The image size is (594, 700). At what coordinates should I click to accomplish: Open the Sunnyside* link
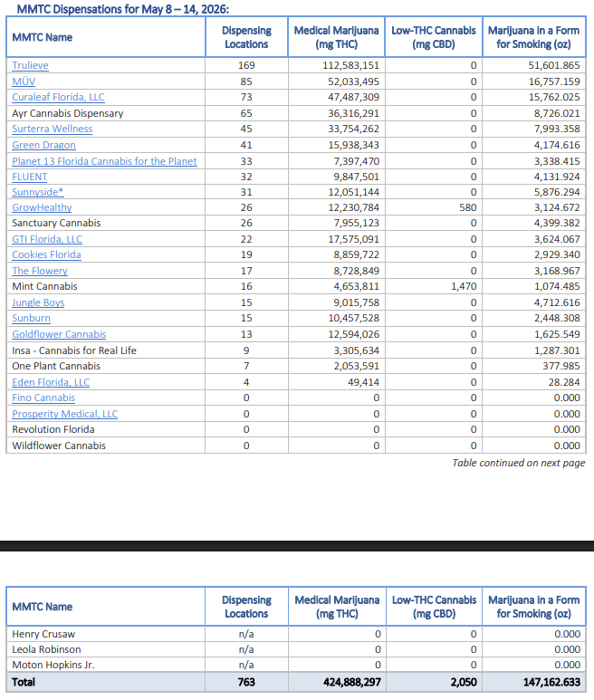pyautogui.click(x=38, y=192)
